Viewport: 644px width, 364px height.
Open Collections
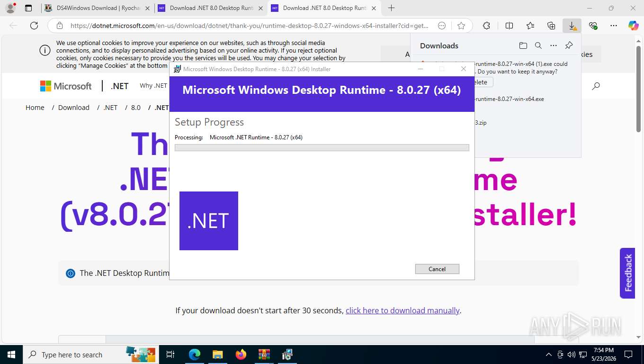click(551, 26)
